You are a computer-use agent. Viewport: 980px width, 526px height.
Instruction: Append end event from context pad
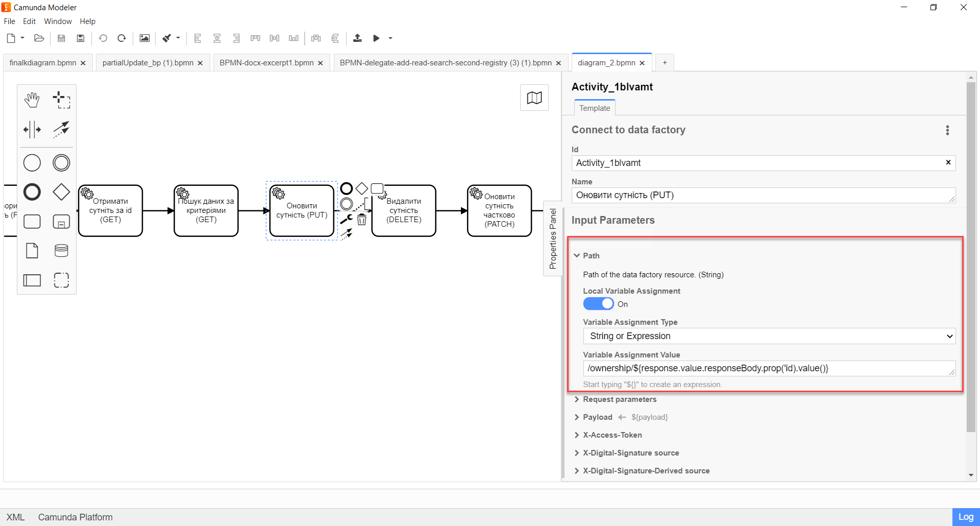(x=347, y=189)
